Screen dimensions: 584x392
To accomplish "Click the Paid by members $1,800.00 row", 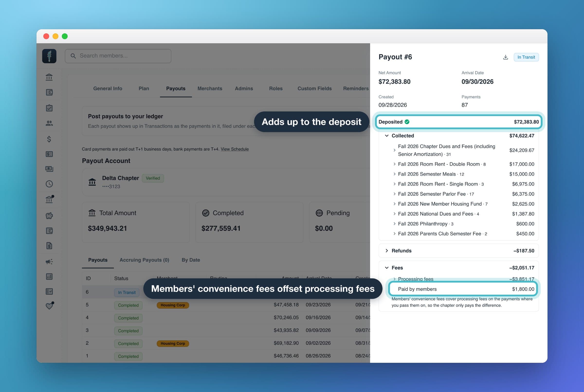I will coord(463,289).
